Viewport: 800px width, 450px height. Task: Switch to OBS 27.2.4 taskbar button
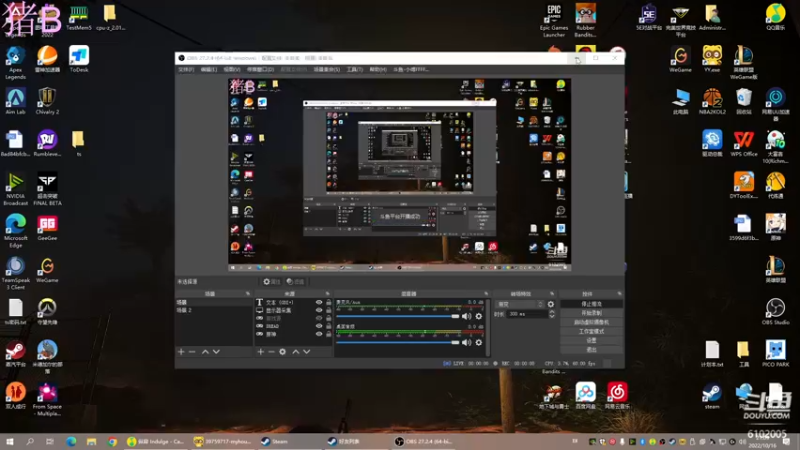[424, 441]
